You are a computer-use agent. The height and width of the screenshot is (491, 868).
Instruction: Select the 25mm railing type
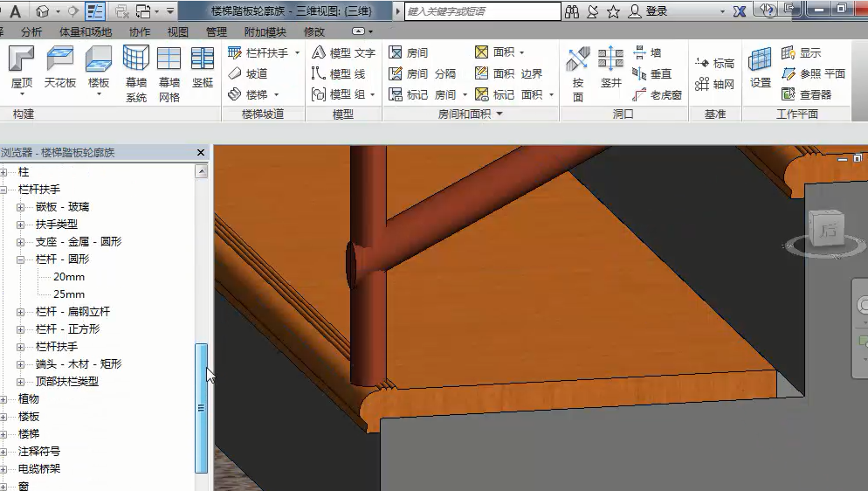click(x=69, y=294)
